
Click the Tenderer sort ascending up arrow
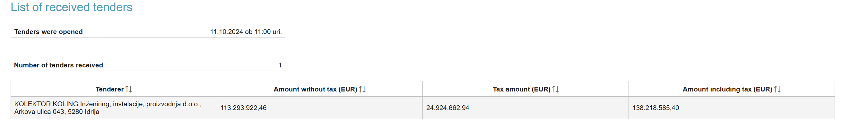[x=127, y=89]
